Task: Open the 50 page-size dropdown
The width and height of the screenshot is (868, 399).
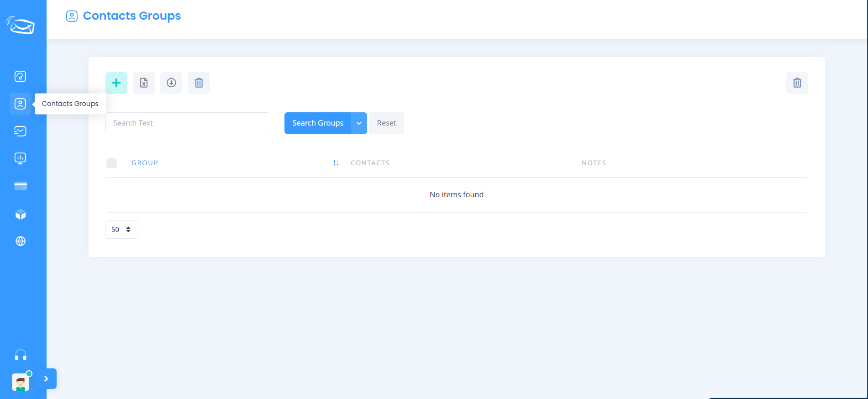Action: (121, 230)
